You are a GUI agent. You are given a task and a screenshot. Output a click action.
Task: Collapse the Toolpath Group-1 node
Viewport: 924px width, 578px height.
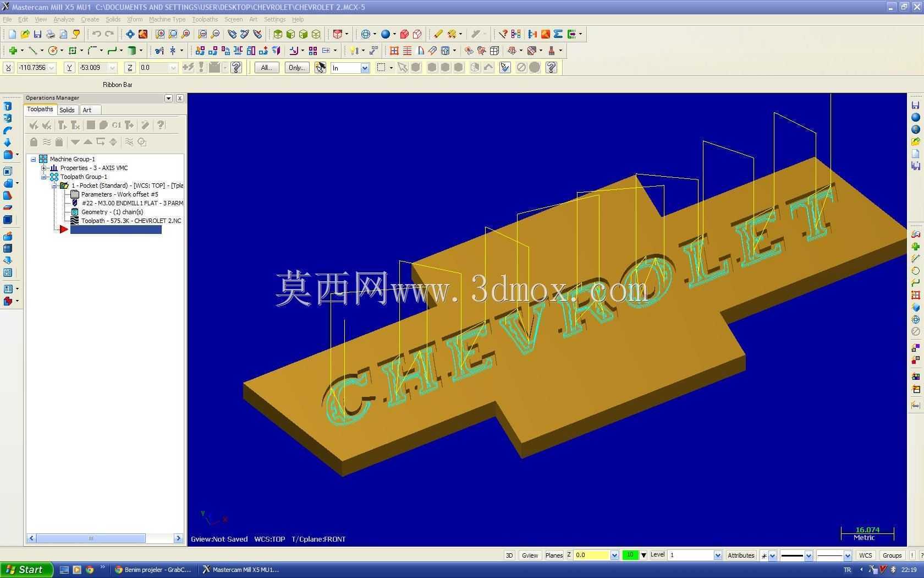(x=44, y=177)
